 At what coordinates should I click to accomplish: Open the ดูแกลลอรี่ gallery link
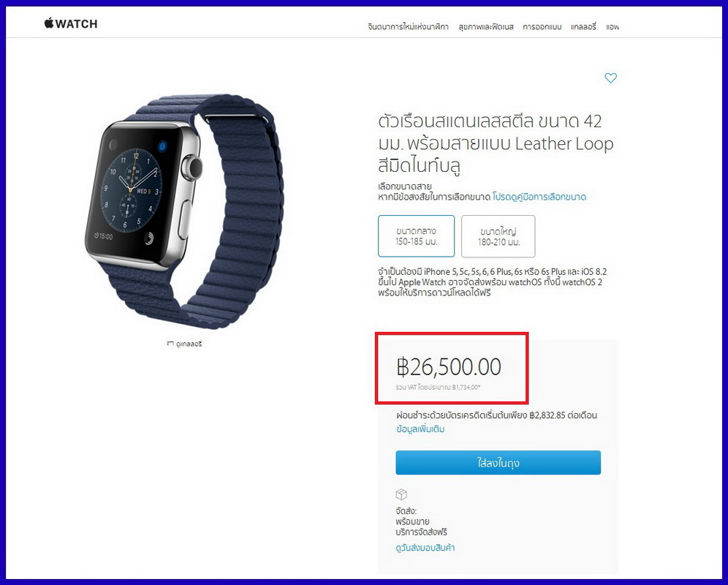coord(189,344)
